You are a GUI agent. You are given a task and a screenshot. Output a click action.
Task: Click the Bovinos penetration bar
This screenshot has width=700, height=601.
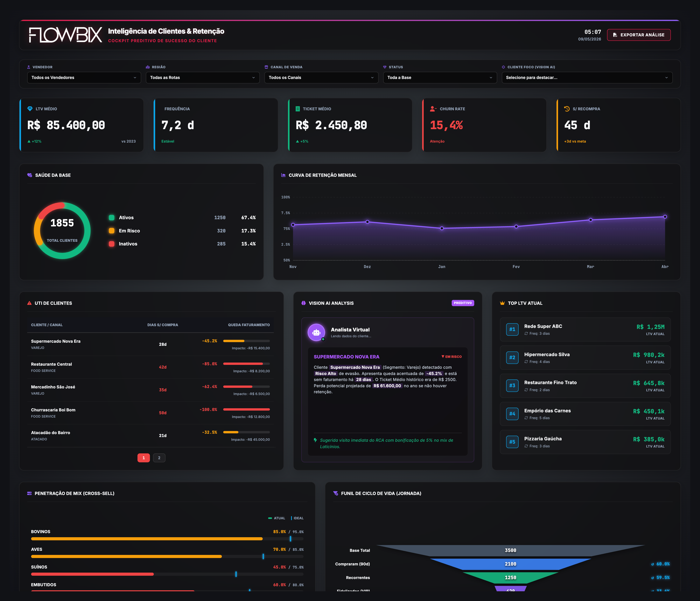[167, 539]
